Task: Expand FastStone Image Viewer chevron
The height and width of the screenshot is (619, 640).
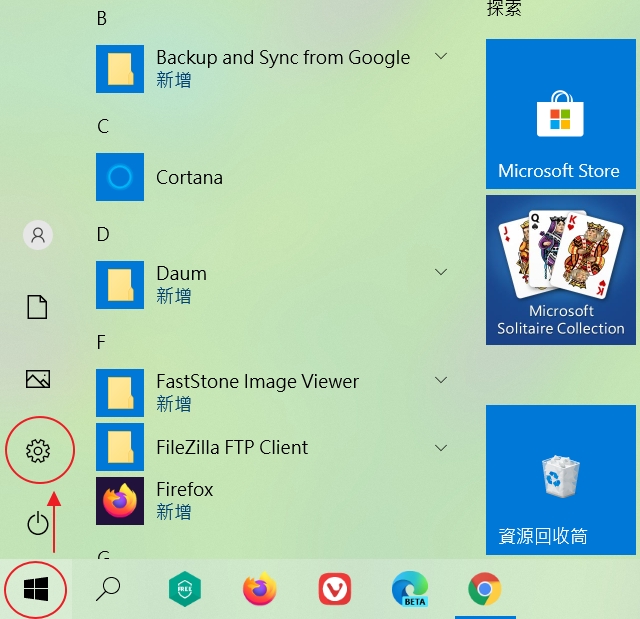Action: (441, 380)
